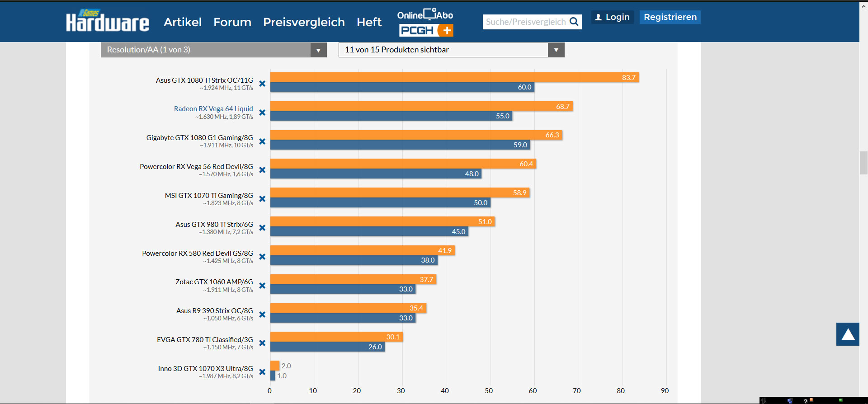Viewport: 868px width, 404px height.
Task: Remove Gigabyte GTX 1080 G1 Gaming from the chart
Action: [262, 141]
